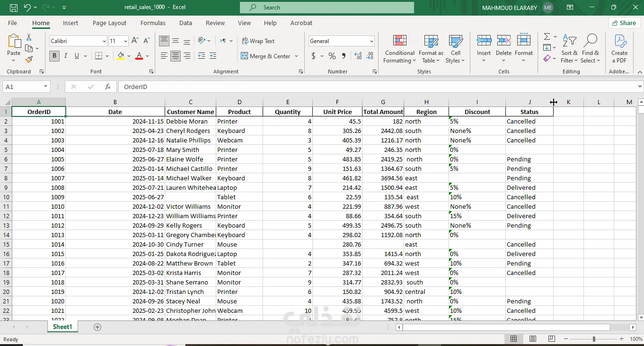Click the zoom slider in status bar
The width and height of the screenshot is (644, 346).
pos(594,339)
